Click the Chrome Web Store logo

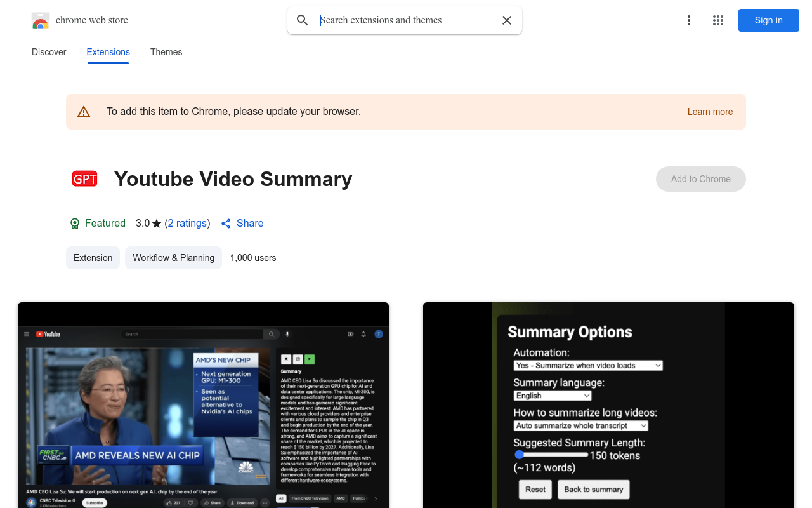pyautogui.click(x=41, y=20)
